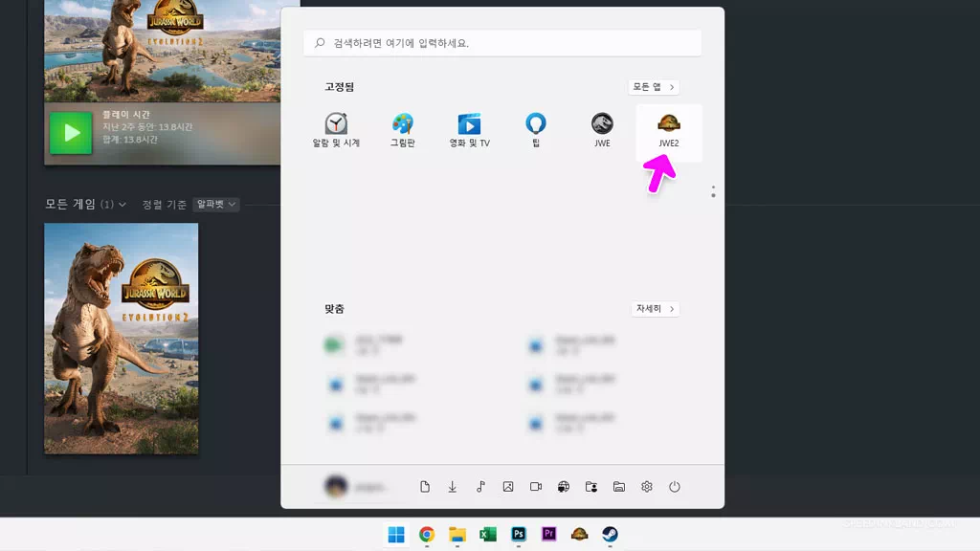
Task: Open the 알파벳 sort dropdown in Steam
Action: pyautogui.click(x=215, y=205)
